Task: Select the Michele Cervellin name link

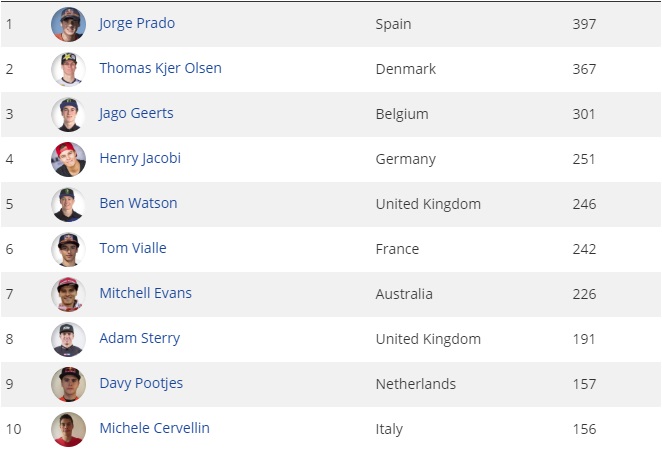Action: [x=154, y=428]
